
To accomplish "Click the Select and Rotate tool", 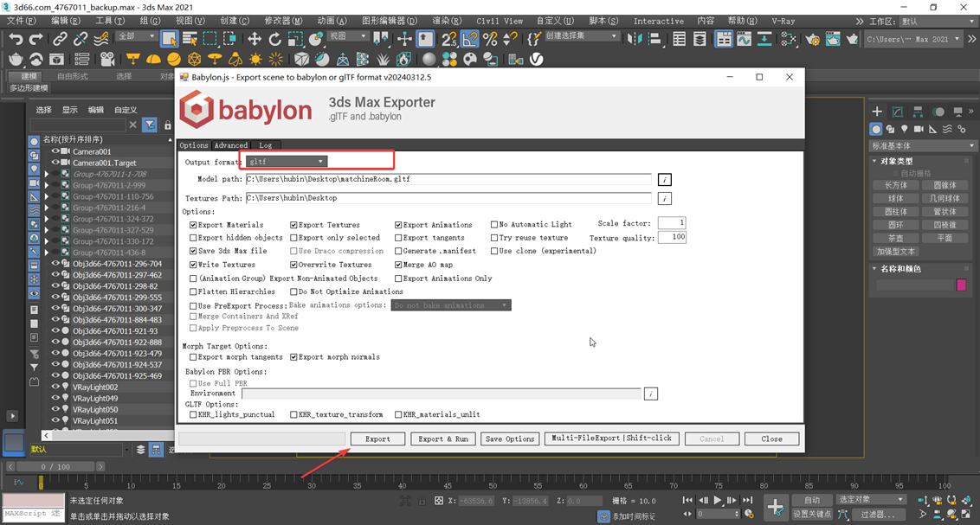I will 275,39.
